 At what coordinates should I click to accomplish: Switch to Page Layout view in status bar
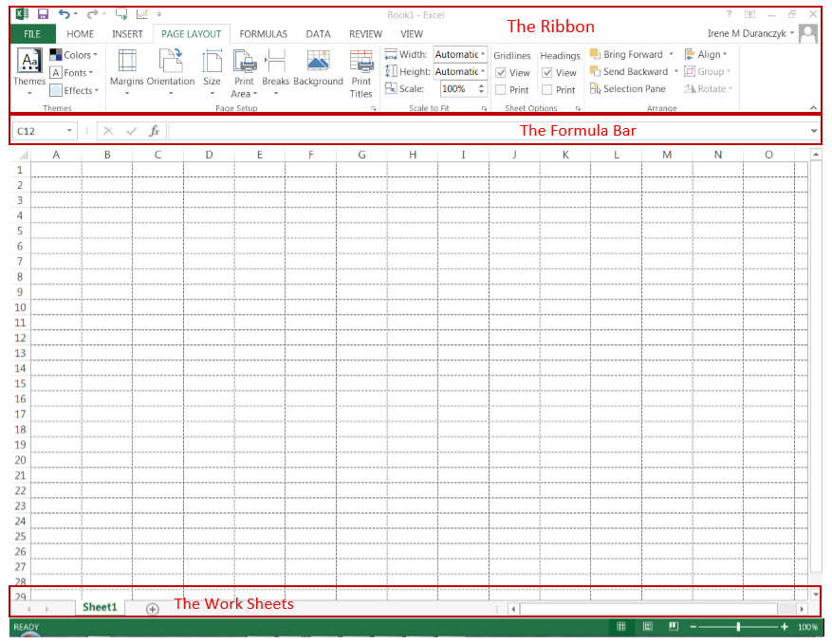coord(647,627)
